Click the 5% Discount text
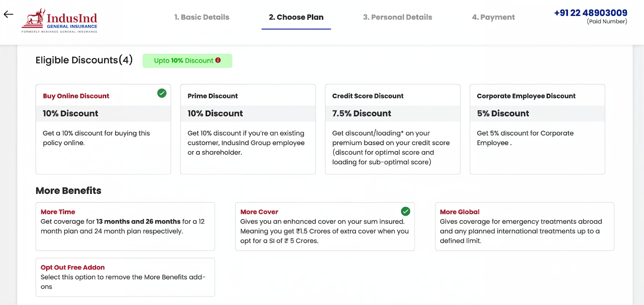 (x=503, y=114)
